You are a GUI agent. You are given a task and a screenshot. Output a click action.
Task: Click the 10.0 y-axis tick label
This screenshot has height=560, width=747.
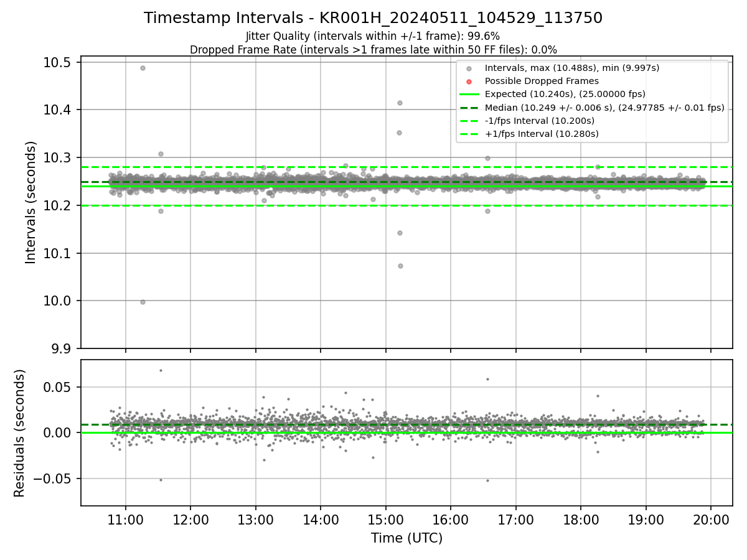coord(59,301)
